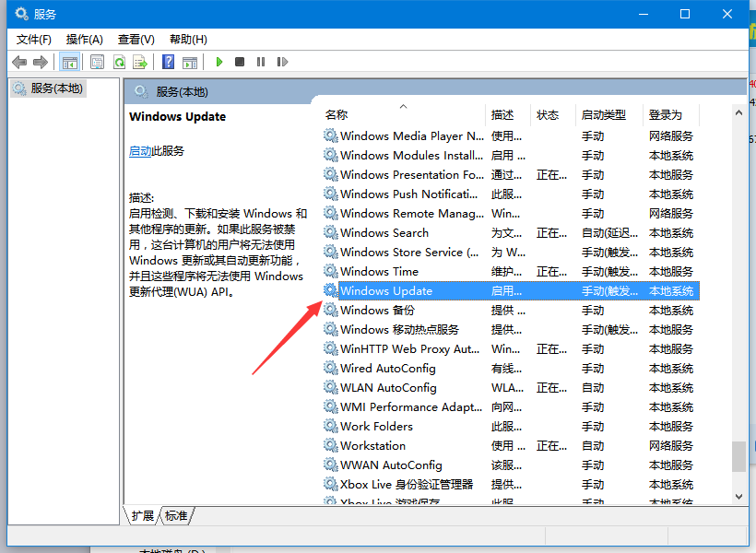Click gear icon beside Windows 备份
Screen dimensions: 756x553
click(x=331, y=310)
